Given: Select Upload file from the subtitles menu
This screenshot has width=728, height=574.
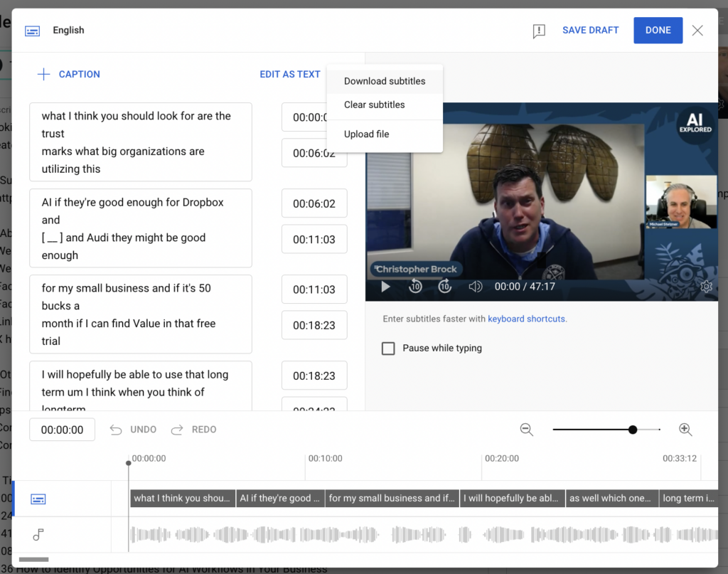Looking at the screenshot, I should pyautogui.click(x=366, y=134).
